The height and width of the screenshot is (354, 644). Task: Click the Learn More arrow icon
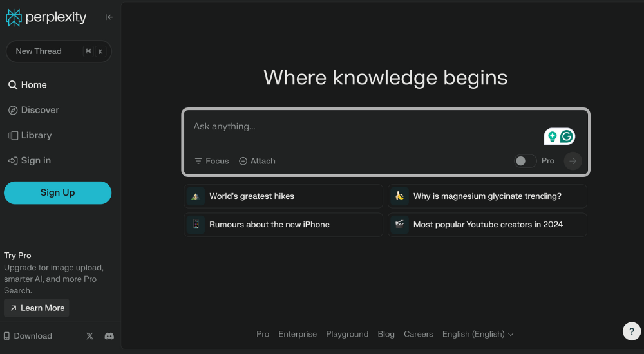tap(14, 308)
